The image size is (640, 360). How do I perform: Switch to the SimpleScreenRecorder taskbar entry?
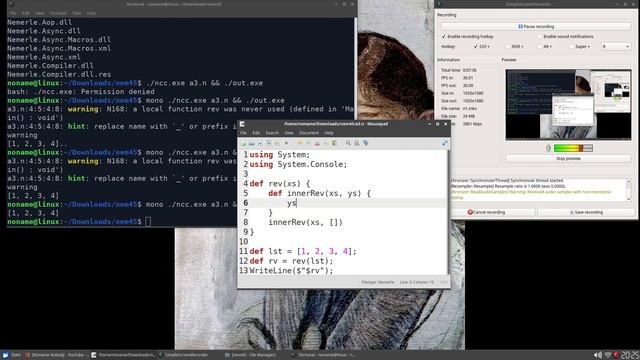[183, 356]
